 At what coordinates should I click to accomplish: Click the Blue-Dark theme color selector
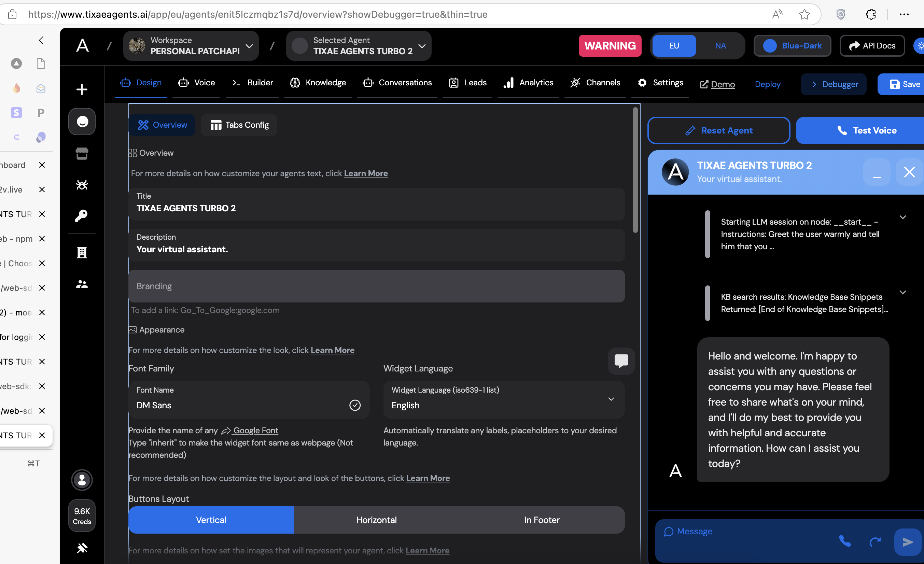coord(793,46)
